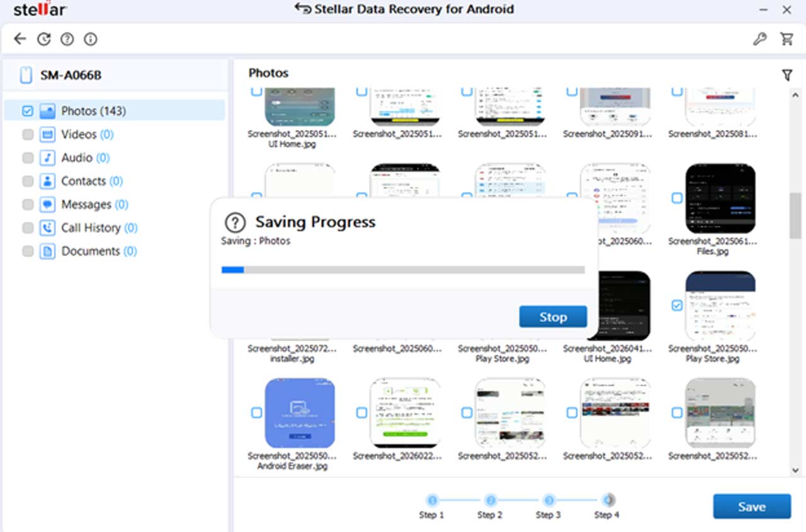
Task: Check the Audio checkbox
Action: pos(28,158)
